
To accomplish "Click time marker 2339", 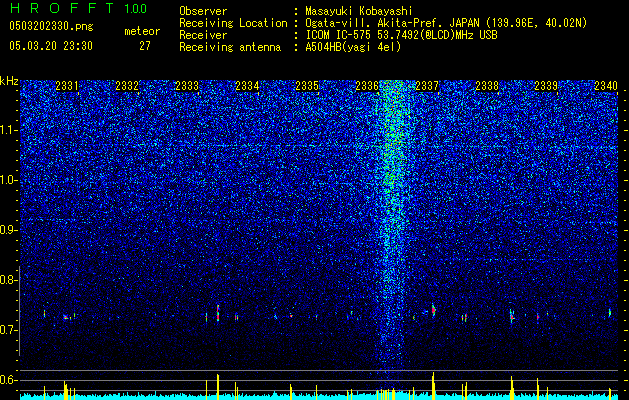I will point(546,86).
